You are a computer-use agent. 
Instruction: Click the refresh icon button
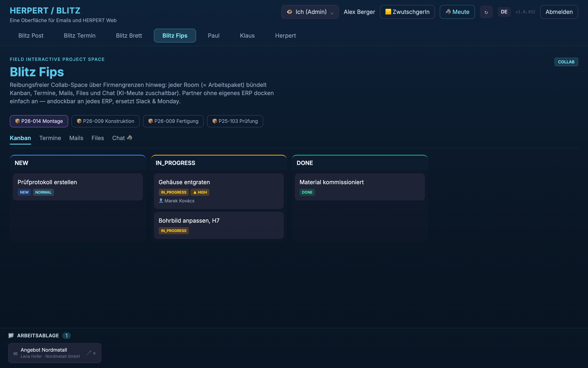coord(486,12)
